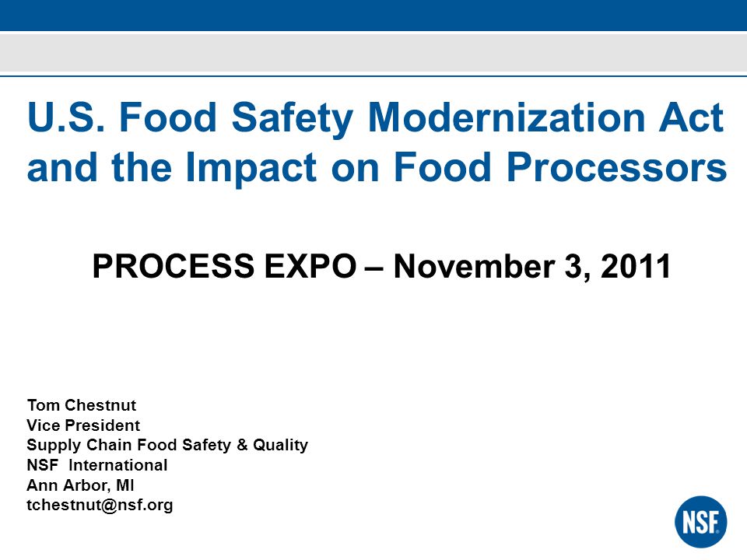Click the date 'November 3, 2011'
Image resolution: width=747 pixels, height=560 pixels.
coord(532,266)
